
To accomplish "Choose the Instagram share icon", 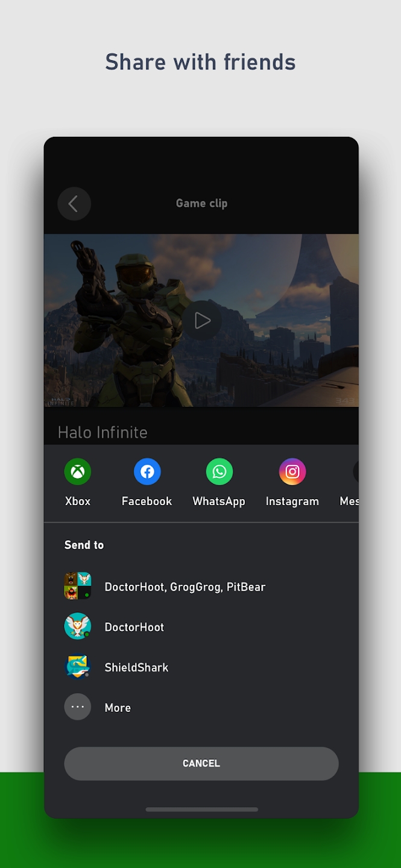I will click(292, 471).
